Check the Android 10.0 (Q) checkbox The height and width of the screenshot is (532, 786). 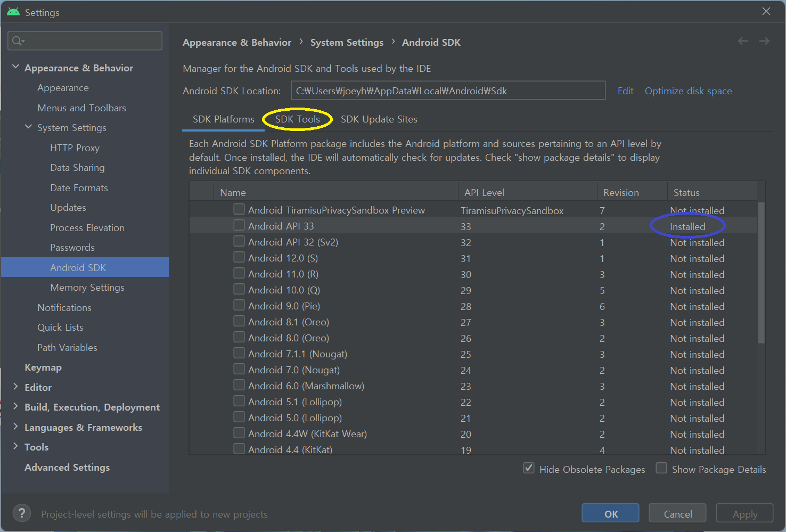[x=239, y=289]
